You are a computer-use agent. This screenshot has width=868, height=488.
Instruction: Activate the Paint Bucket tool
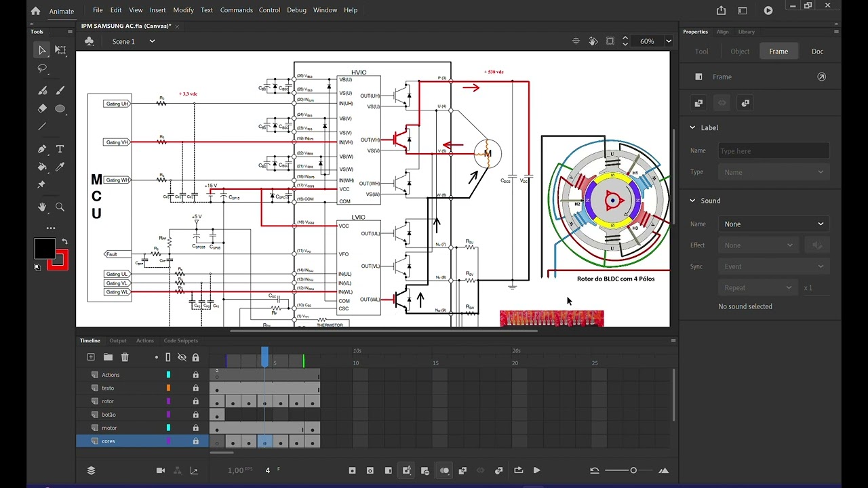(42, 167)
